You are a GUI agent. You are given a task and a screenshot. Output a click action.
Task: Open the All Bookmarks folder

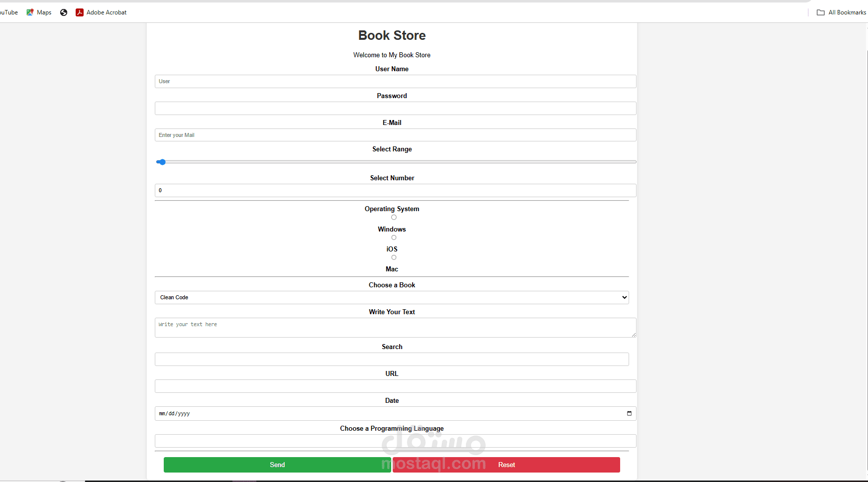click(842, 12)
